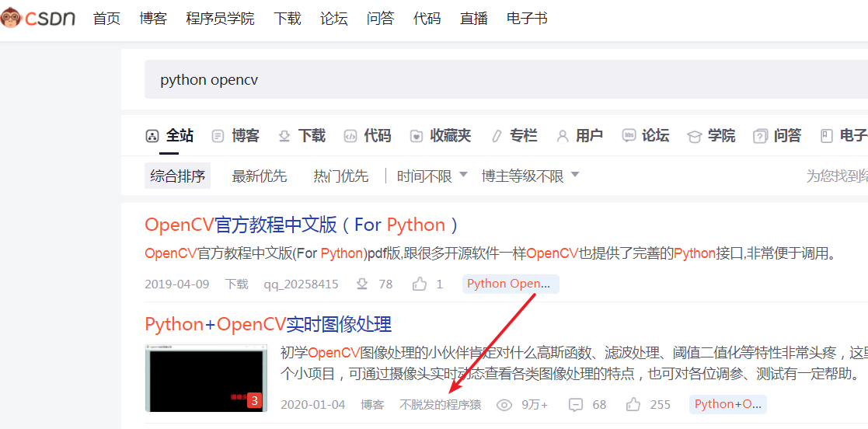The width and height of the screenshot is (868, 429).
Task: Focus the search box containing python opencv
Action: coord(506,80)
